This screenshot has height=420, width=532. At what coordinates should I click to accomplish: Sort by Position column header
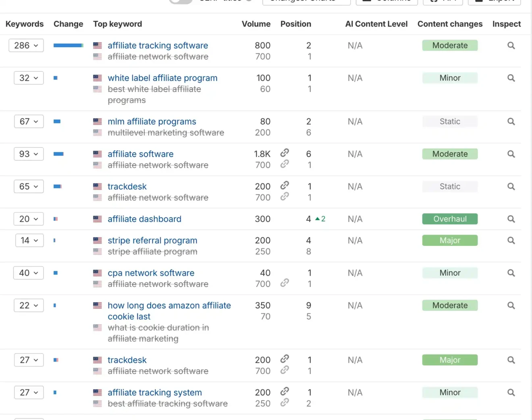click(296, 24)
